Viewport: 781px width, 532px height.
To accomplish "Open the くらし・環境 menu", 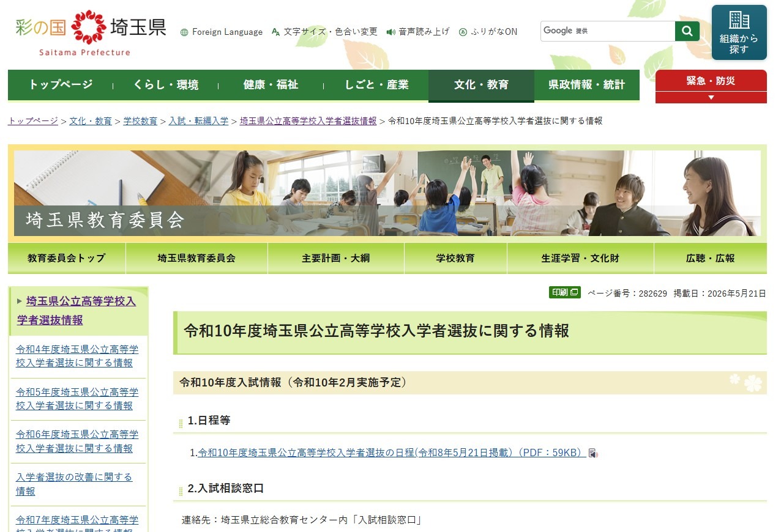I will click(x=166, y=85).
